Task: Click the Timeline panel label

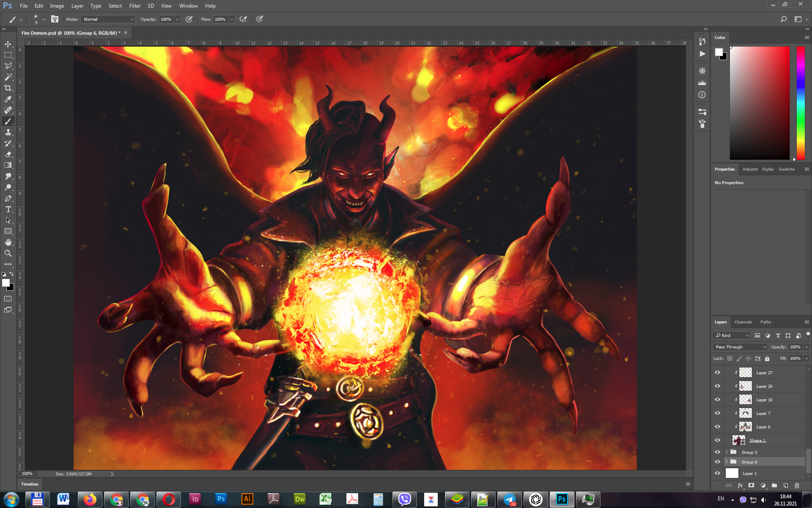Action: 30,484
